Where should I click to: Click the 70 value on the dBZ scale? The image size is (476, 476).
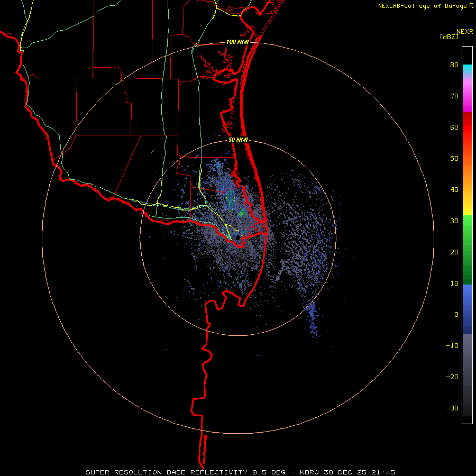pos(454,96)
